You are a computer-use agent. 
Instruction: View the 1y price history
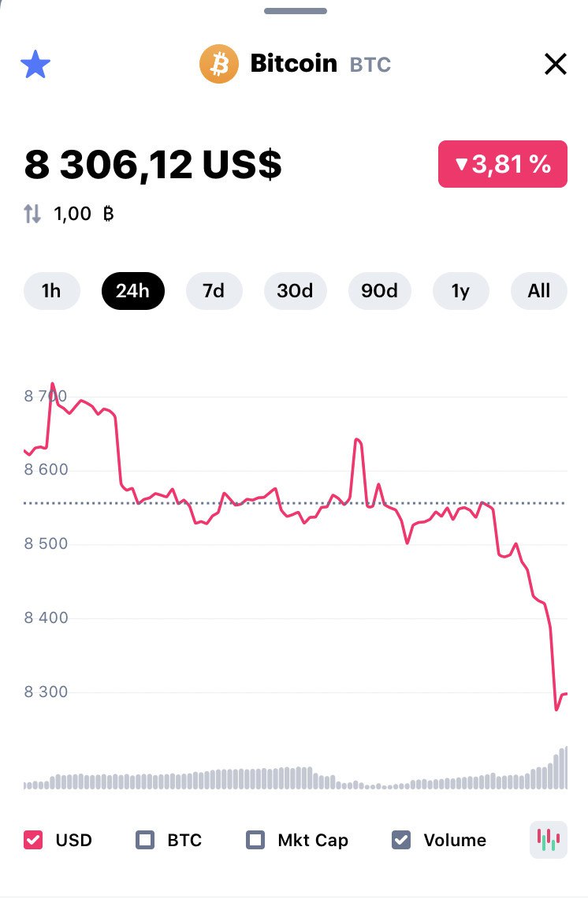click(x=460, y=291)
